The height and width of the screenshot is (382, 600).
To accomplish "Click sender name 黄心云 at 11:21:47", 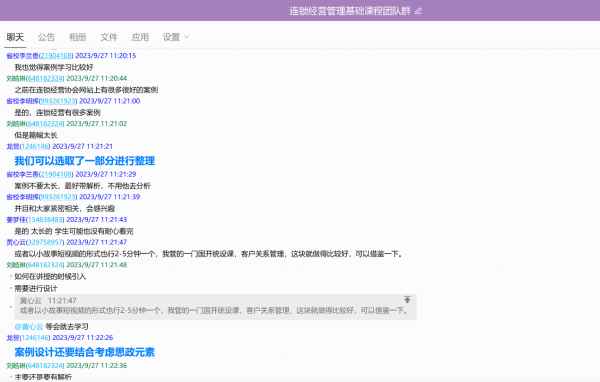I will (16, 242).
